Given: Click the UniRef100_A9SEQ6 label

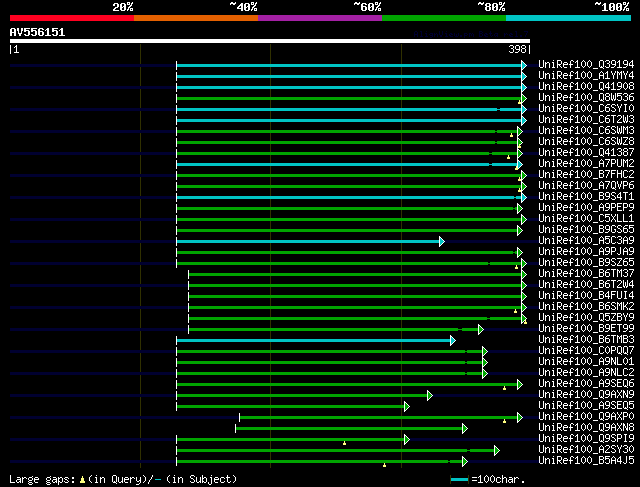Looking at the screenshot, I should pos(586,384).
